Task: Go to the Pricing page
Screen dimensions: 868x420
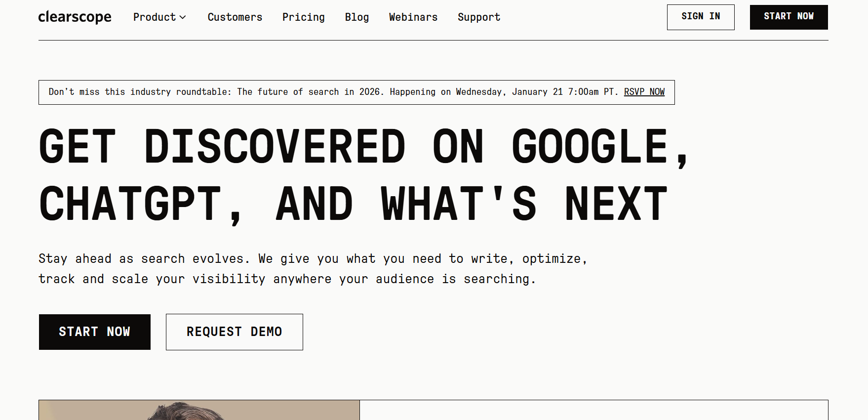Action: (303, 17)
